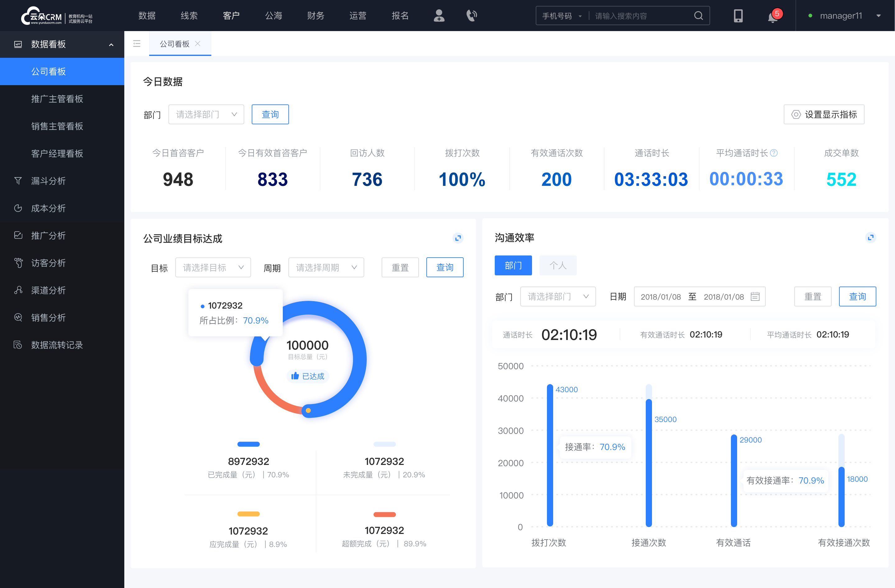Click the 推广分析 promotion analysis icon
Image resolution: width=895 pixels, height=588 pixels.
pyautogui.click(x=18, y=234)
